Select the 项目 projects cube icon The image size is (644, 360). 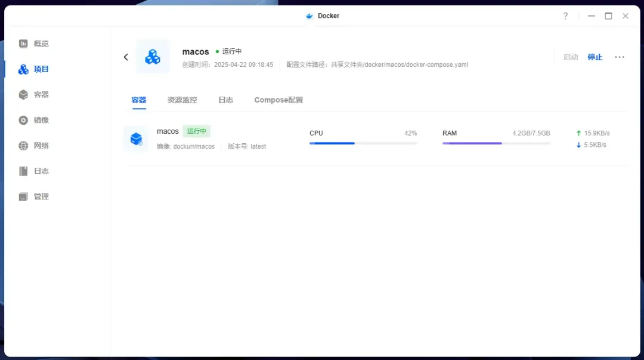pos(23,69)
